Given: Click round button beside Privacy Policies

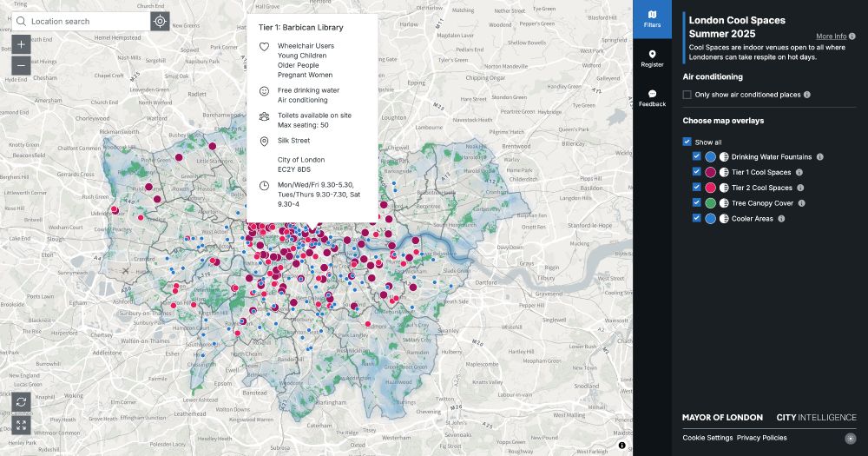Looking at the screenshot, I should click(851, 439).
